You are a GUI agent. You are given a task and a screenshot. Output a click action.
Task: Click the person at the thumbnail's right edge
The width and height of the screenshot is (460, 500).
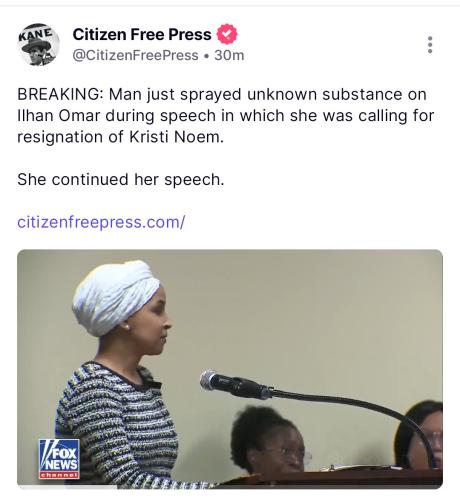coord(419,434)
